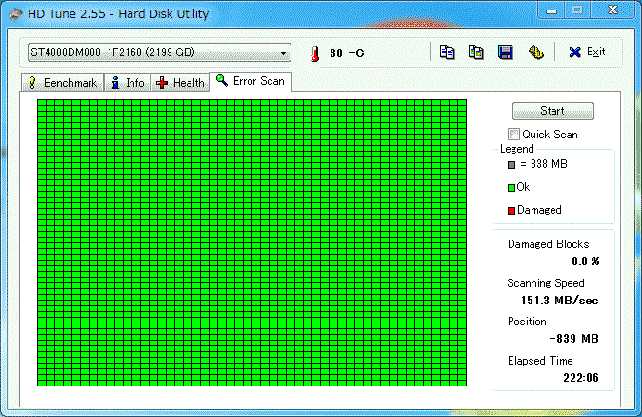This screenshot has height=417, width=642.
Task: Close the HD Tune window
Action: (613, 10)
